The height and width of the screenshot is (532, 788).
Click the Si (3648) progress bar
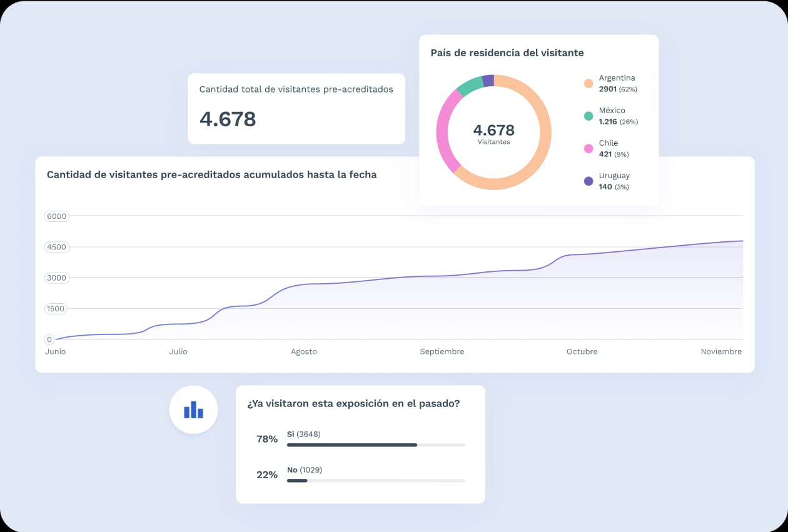coord(376,445)
